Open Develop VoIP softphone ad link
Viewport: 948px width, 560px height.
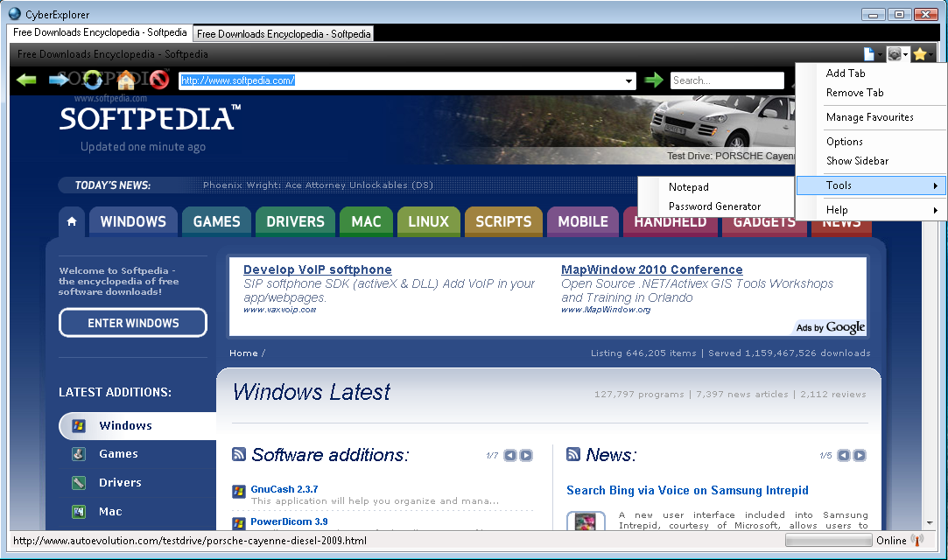[x=318, y=269]
